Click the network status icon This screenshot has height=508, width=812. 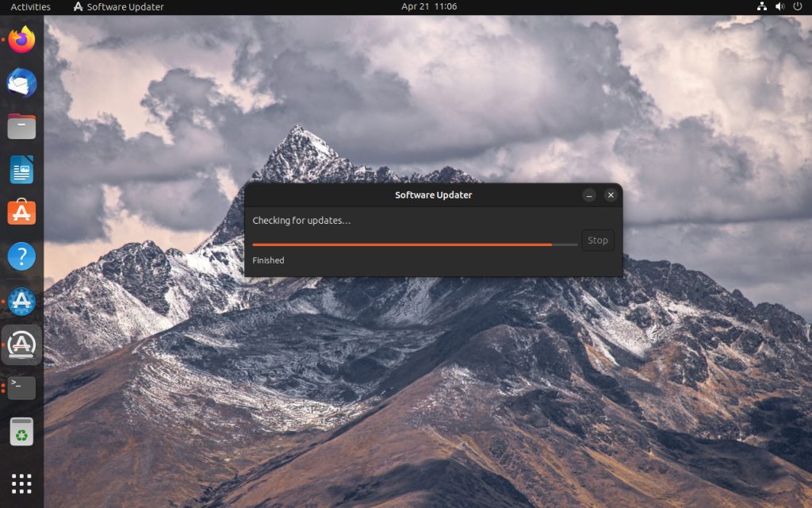click(762, 6)
